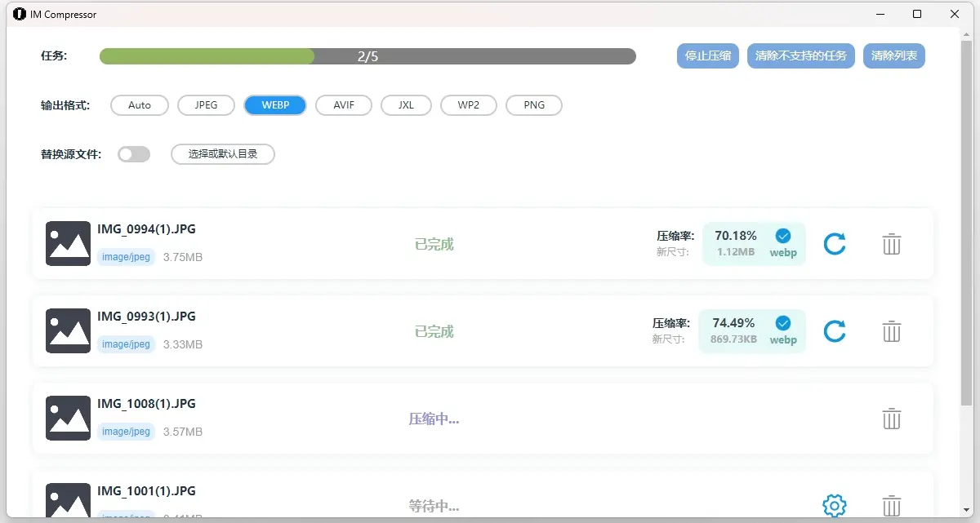980x523 pixels.
Task: Choose JXL as the output format
Action: 406,104
